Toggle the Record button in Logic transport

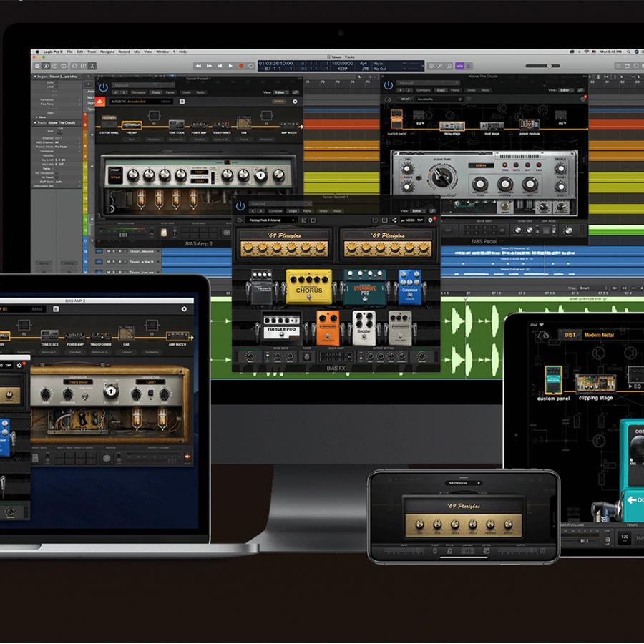point(241,66)
